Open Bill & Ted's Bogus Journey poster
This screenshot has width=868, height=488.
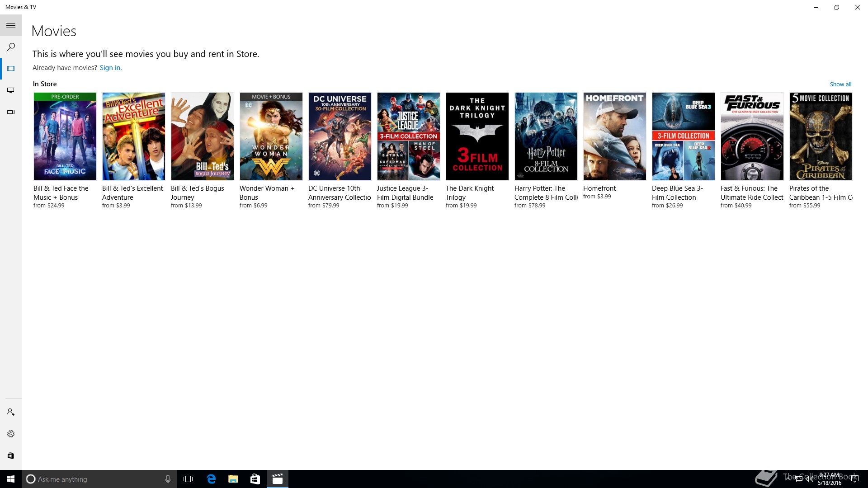[x=203, y=136]
